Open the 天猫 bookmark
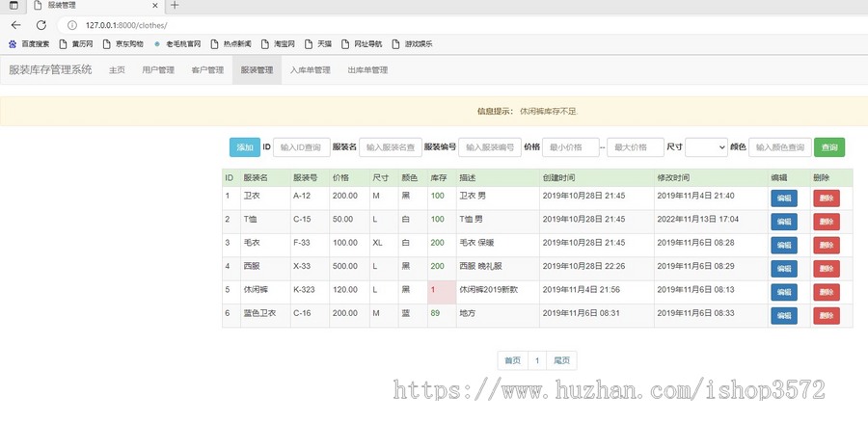 pyautogui.click(x=318, y=44)
